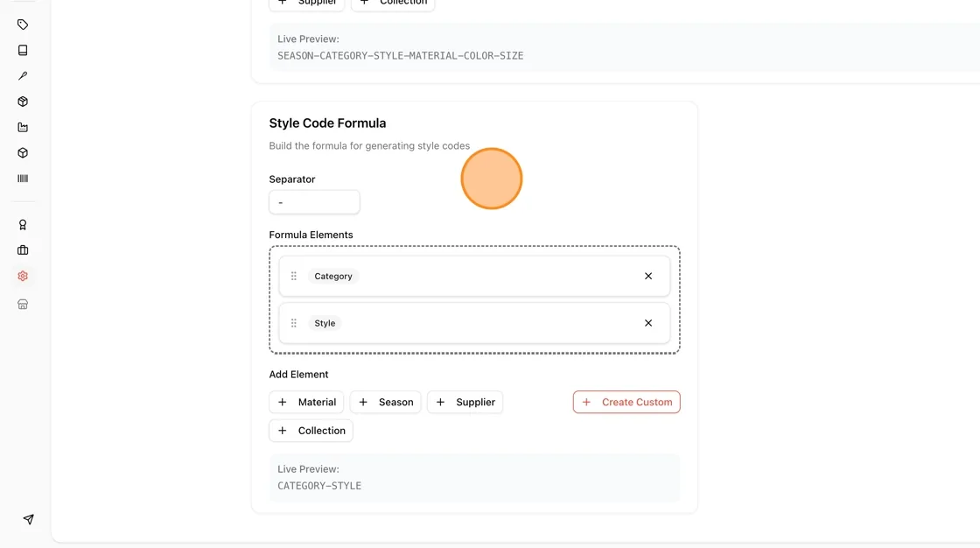Screen dimensions: 980x548
Task: Select the needle icon in the sidebar
Action: coord(23,75)
